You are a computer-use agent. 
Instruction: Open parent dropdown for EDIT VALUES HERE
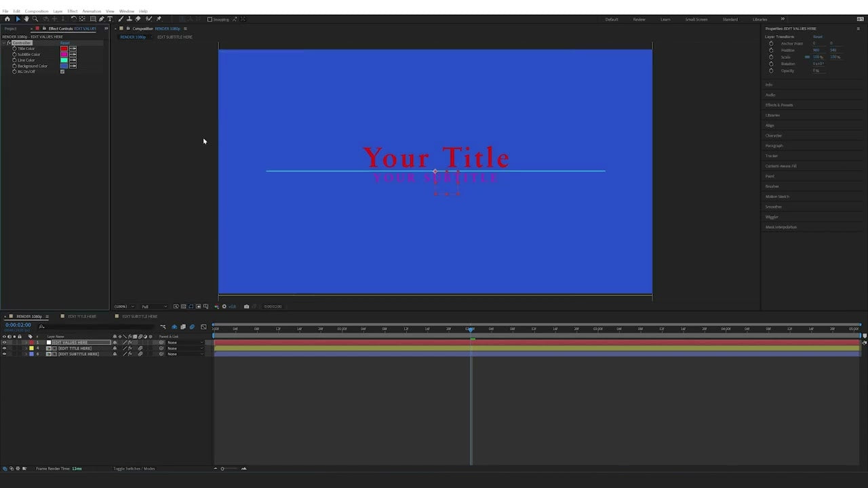tap(184, 342)
